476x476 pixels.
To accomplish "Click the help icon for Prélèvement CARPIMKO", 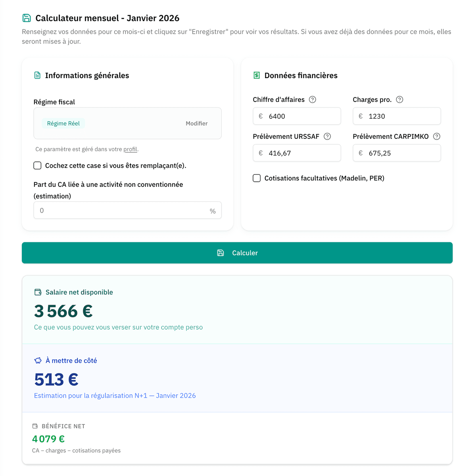I will [437, 136].
